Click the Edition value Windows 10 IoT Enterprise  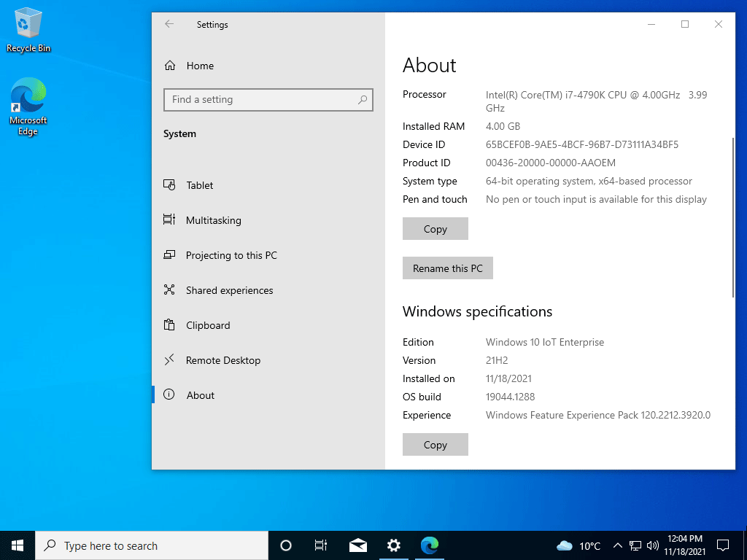(x=544, y=342)
